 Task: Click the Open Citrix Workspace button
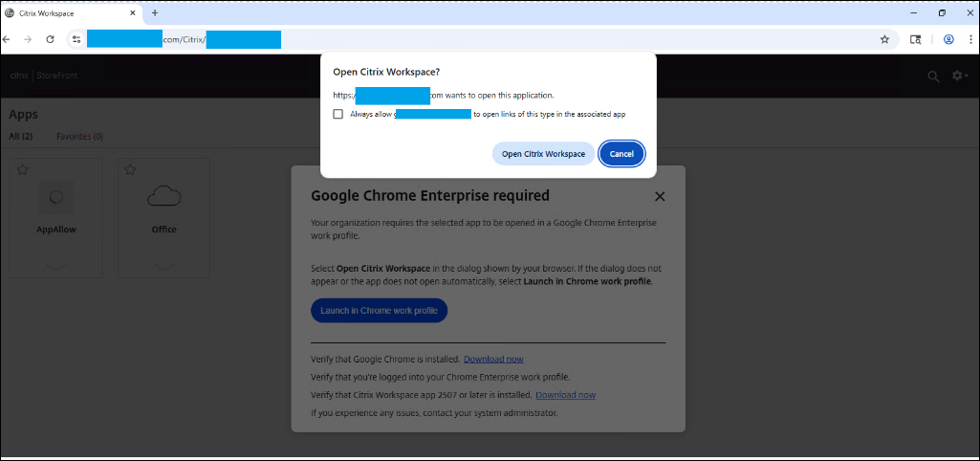pyautogui.click(x=543, y=154)
